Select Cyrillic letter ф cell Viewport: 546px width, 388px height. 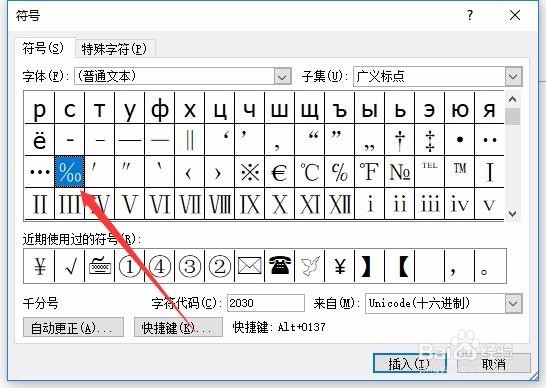pyautogui.click(x=159, y=108)
